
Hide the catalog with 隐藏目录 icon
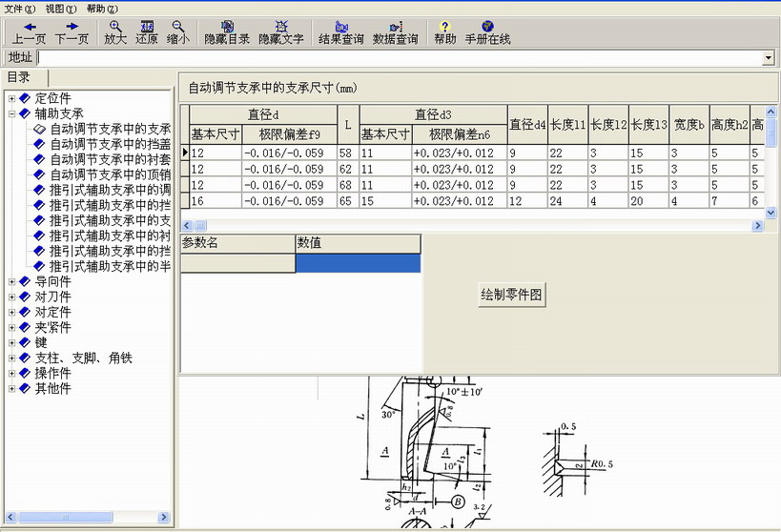[227, 32]
